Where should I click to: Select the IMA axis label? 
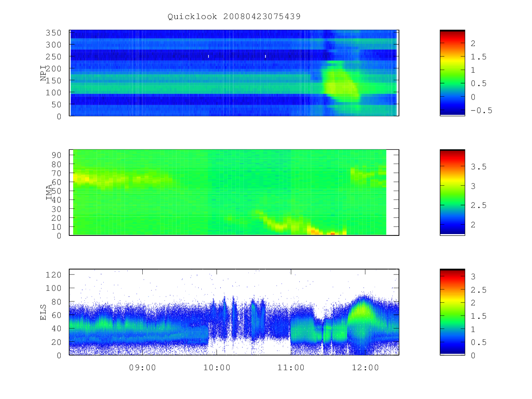point(49,192)
